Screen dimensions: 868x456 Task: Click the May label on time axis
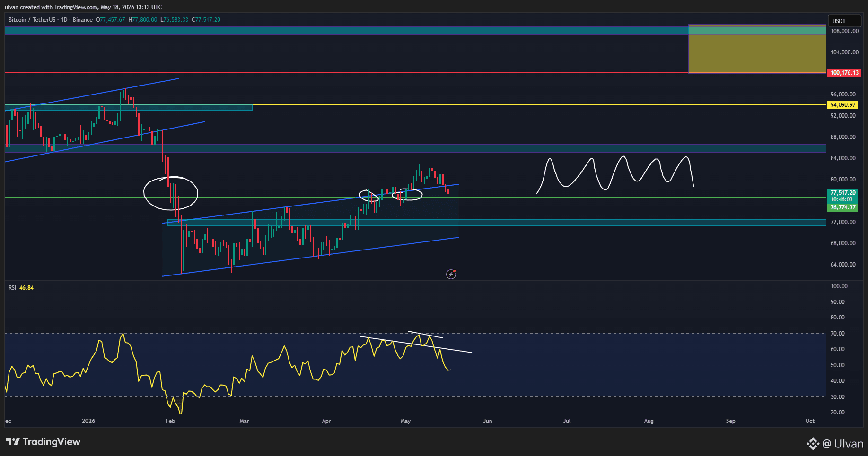[405, 421]
